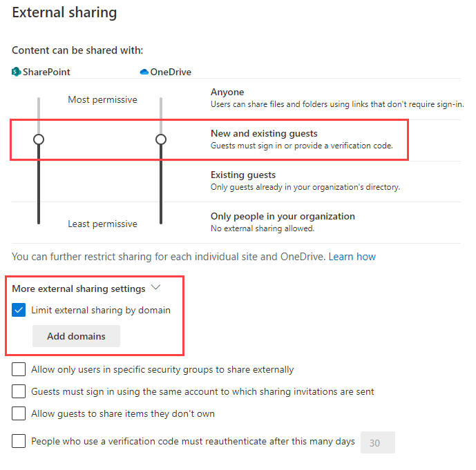
Task: Click the OneDrive slider handle
Action: point(161,139)
